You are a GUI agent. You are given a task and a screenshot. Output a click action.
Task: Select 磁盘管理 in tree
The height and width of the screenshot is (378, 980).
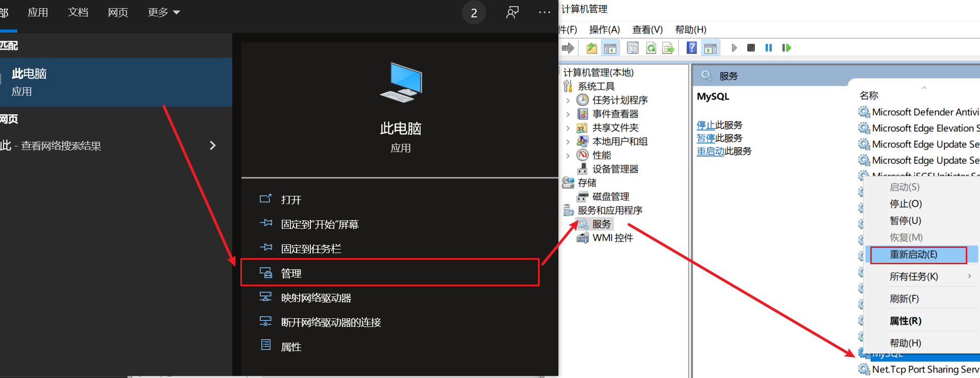pos(610,196)
